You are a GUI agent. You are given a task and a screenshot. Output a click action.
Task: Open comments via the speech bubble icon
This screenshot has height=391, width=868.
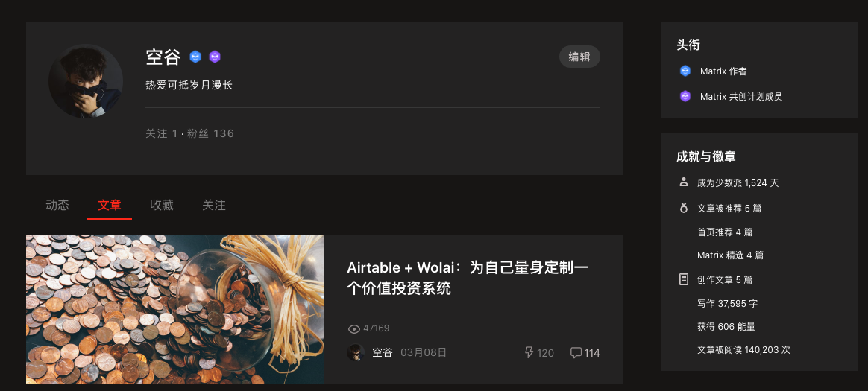(576, 352)
